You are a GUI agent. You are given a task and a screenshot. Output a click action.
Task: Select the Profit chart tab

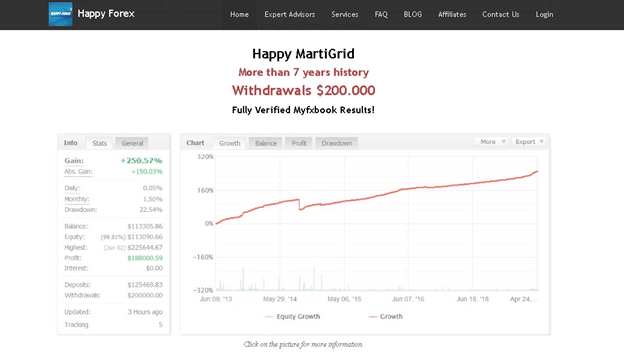pos(299,143)
